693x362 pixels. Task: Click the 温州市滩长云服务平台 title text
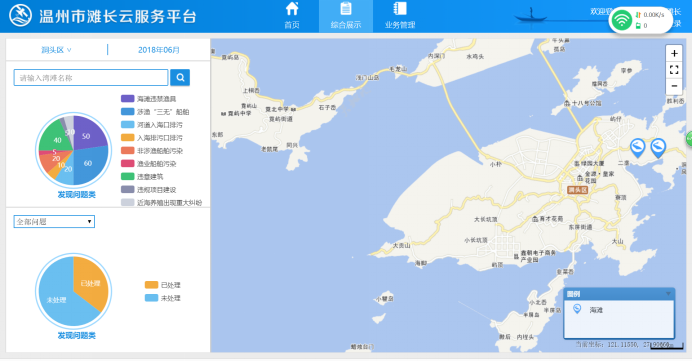(x=118, y=16)
